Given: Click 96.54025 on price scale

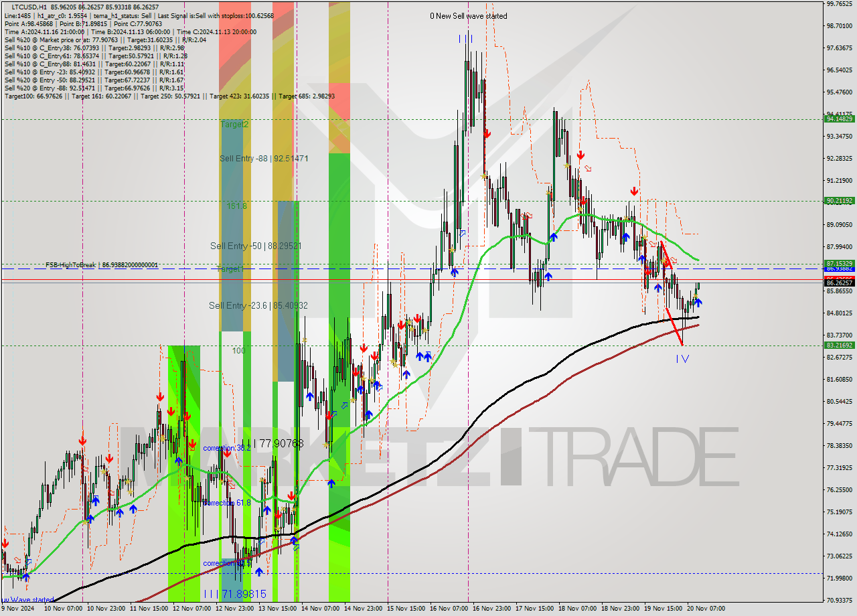Looking at the screenshot, I should (839, 70).
